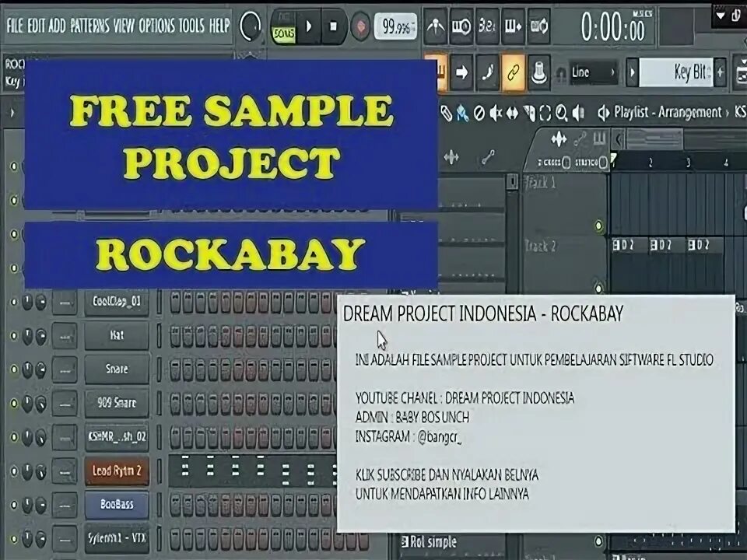The height and width of the screenshot is (560, 747).
Task: Click the 0:00:00 time display
Action: (x=613, y=27)
